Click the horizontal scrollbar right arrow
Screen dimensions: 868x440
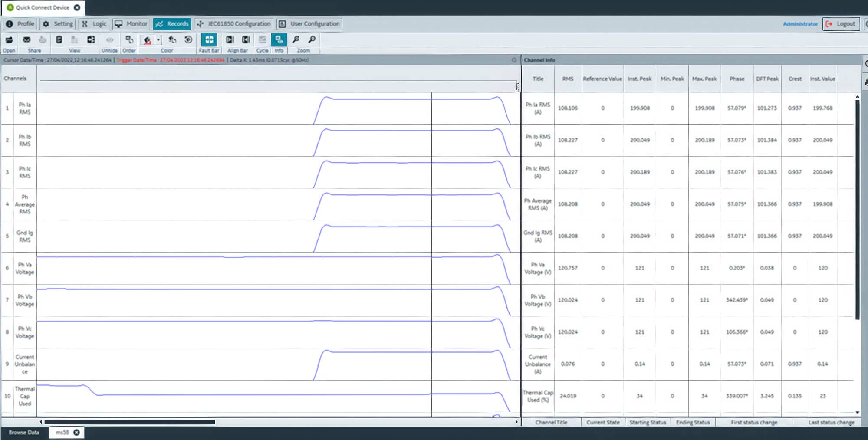tap(516, 422)
